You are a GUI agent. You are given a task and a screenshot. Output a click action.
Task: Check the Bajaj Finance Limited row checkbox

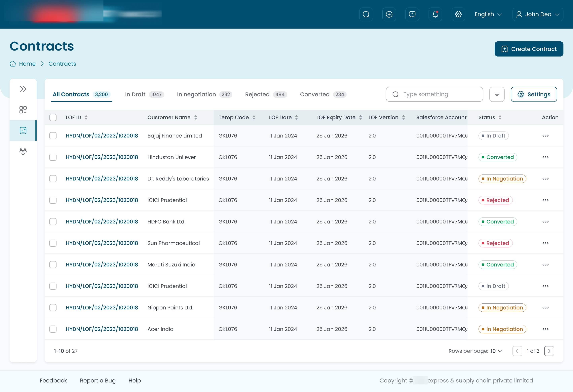tap(53, 136)
